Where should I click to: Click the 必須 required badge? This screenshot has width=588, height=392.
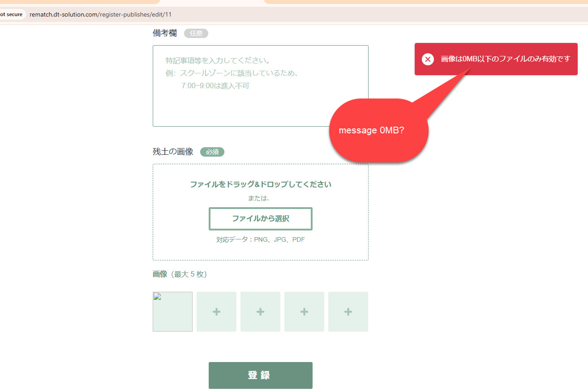coord(212,152)
